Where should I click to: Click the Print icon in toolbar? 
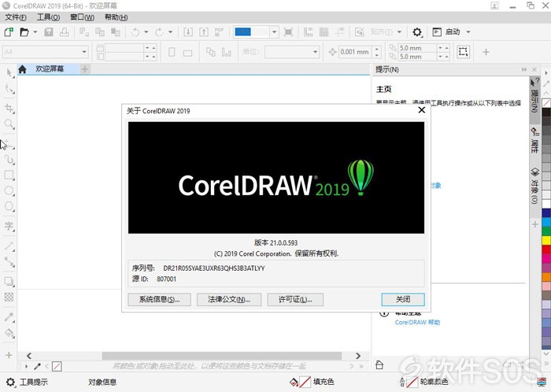[x=65, y=32]
